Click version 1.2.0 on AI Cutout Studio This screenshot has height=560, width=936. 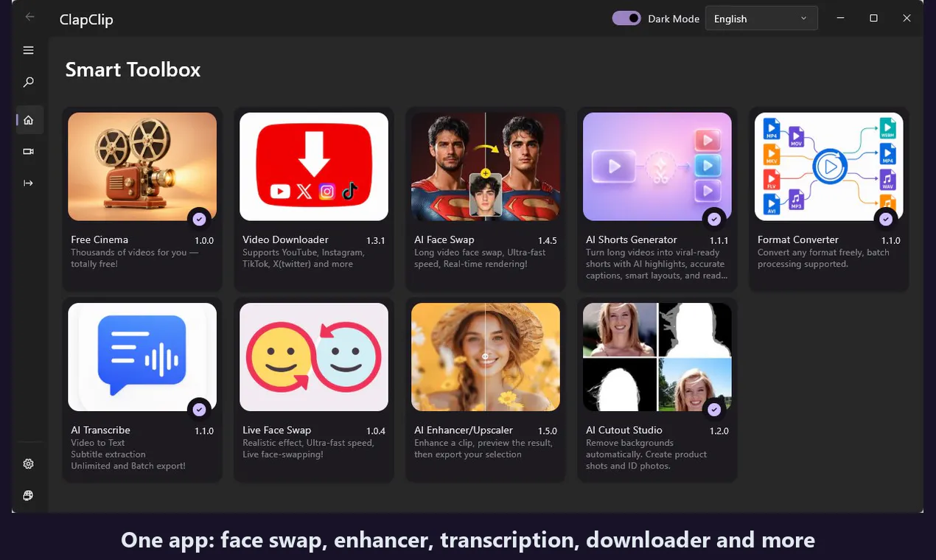(719, 431)
